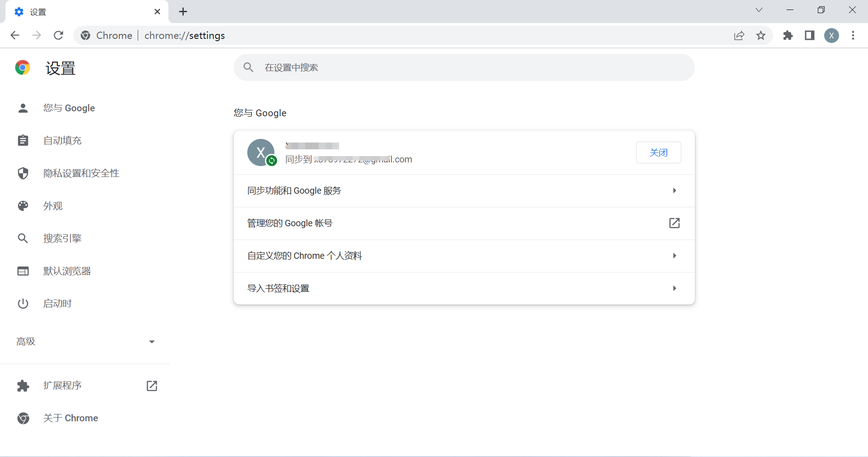Open a new tab with plus button

point(183,12)
